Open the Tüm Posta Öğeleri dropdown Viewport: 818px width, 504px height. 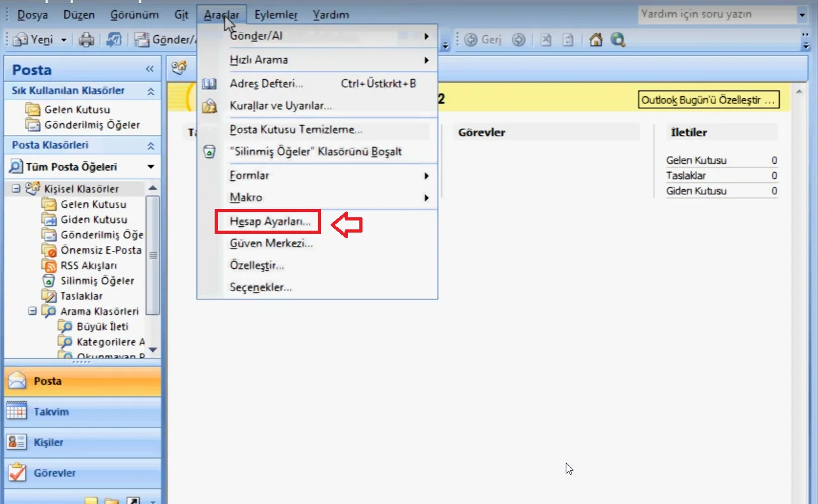pos(151,167)
